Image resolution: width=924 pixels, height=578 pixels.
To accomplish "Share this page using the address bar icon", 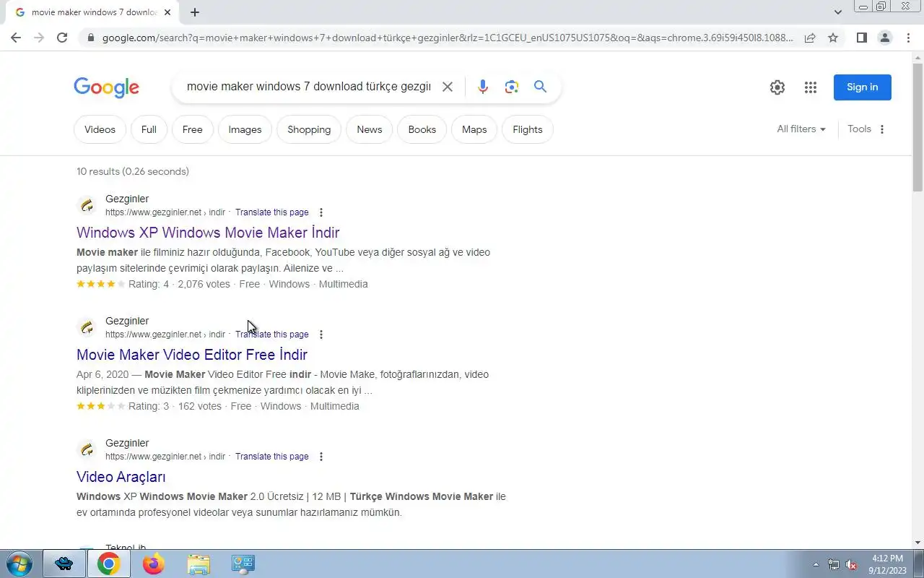I will click(x=810, y=38).
